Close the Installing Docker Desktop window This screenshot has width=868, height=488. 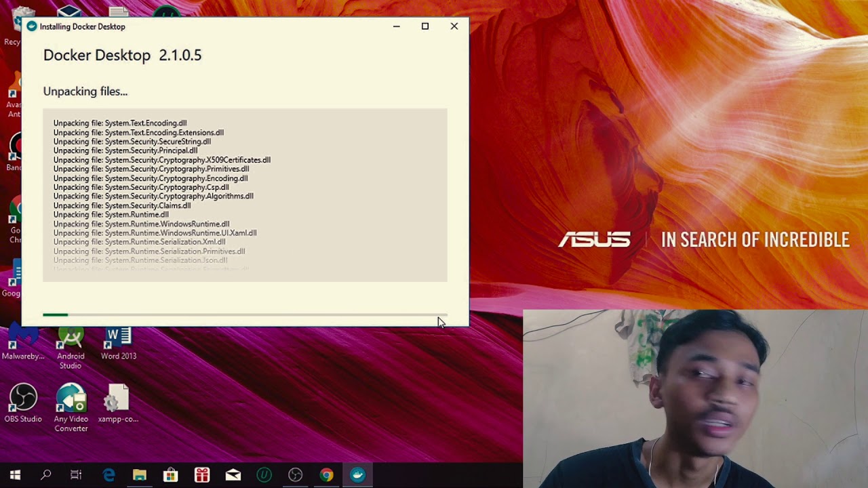click(x=454, y=26)
